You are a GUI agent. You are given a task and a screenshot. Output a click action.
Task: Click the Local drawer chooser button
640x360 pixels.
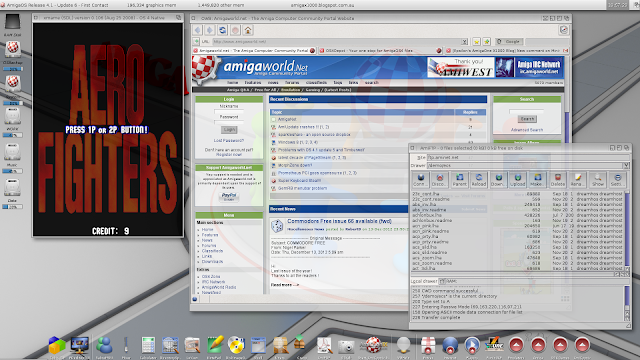pyautogui.click(x=442, y=281)
